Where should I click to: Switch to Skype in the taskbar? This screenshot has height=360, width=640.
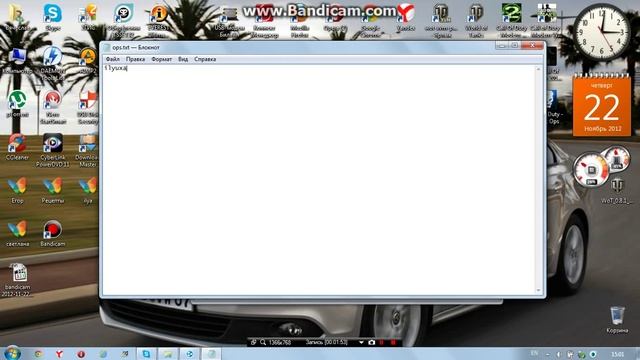click(x=146, y=353)
